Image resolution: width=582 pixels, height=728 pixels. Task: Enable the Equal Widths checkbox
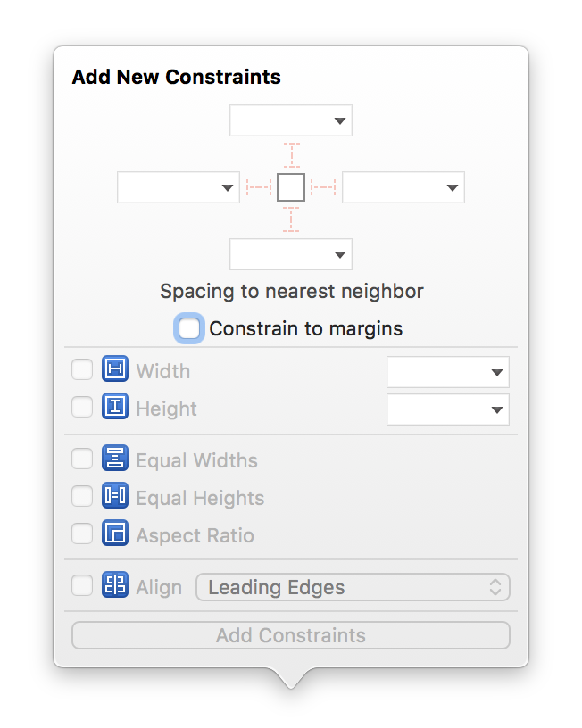(81, 459)
